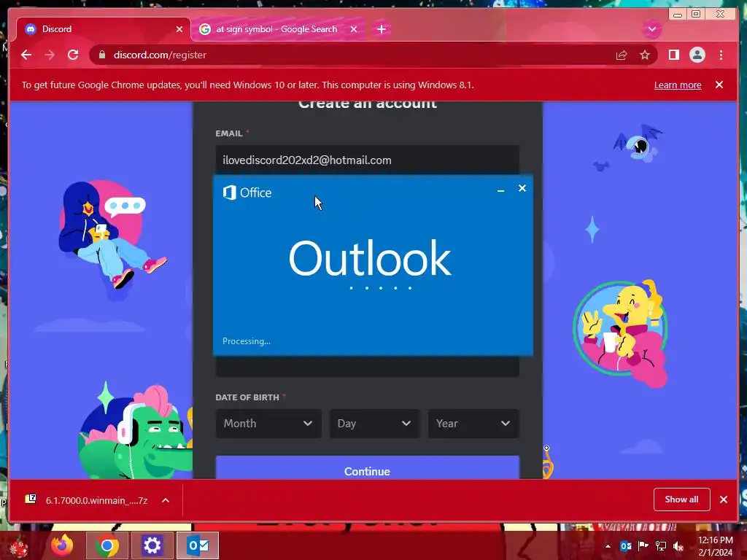
Task: Click the Continue button
Action: click(368, 469)
